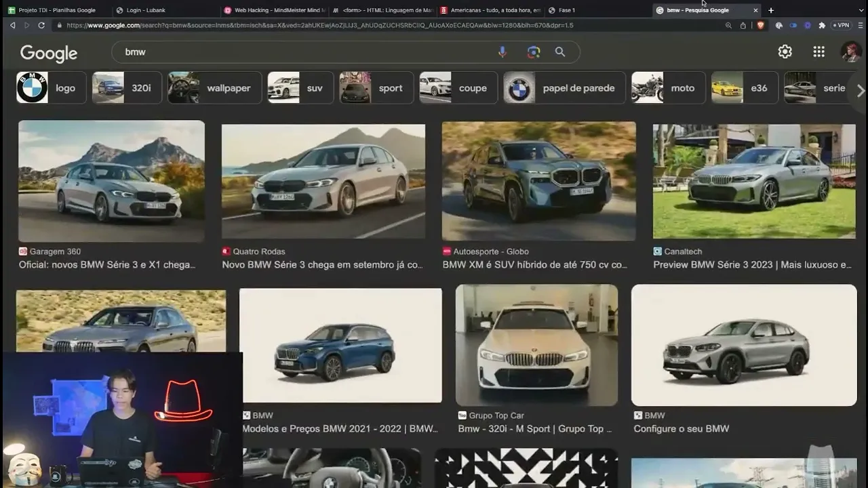868x488 pixels.
Task: Open 'Preview BMW Série 3 2023' link
Action: [753, 265]
